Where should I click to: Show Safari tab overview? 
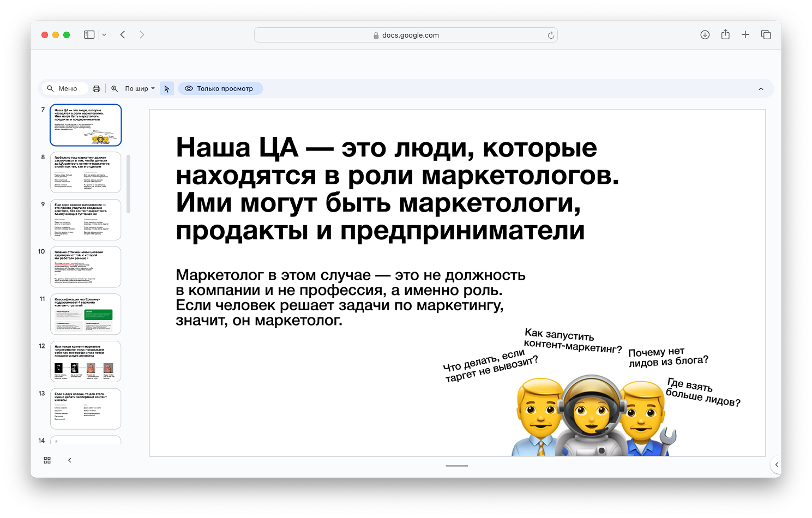[x=766, y=35]
